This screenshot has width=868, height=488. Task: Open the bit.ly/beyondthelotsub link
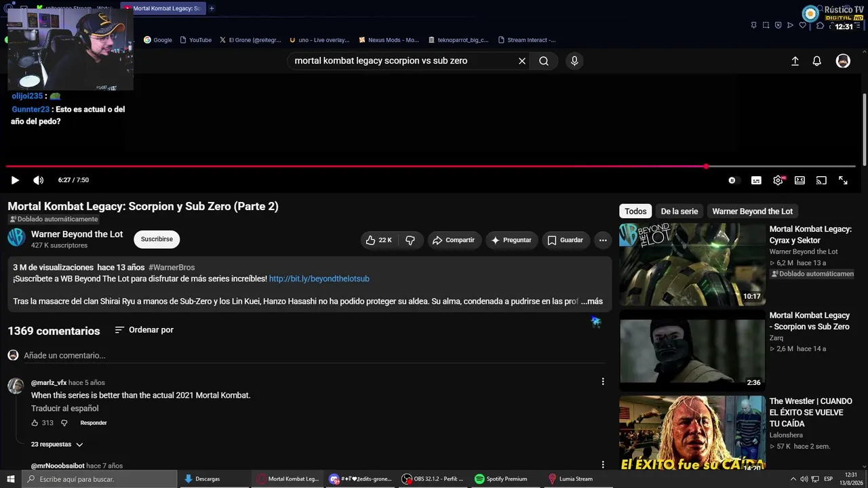pyautogui.click(x=319, y=279)
